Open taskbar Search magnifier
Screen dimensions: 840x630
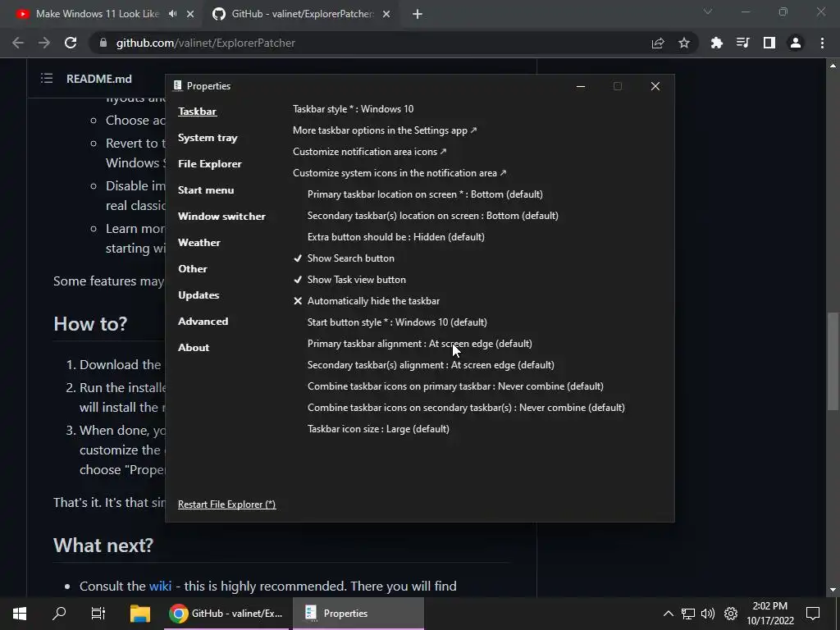pos(59,614)
